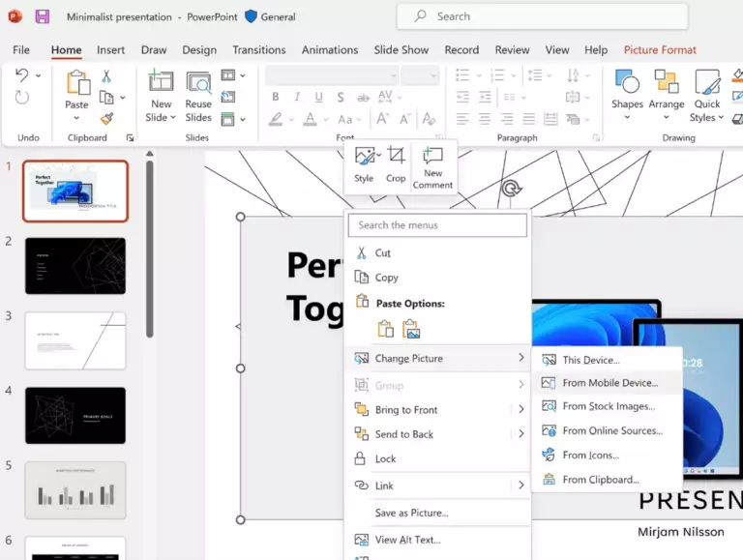Choose Save as Picture in context menu

click(411, 513)
